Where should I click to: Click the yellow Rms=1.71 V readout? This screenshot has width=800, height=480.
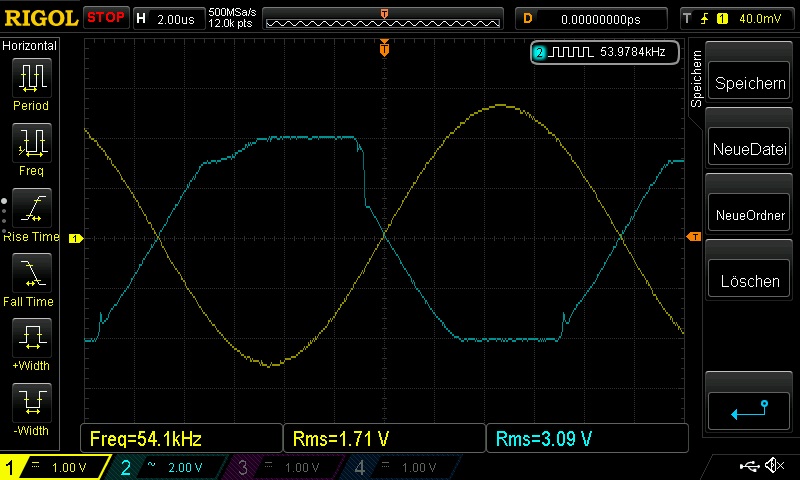click(x=384, y=439)
